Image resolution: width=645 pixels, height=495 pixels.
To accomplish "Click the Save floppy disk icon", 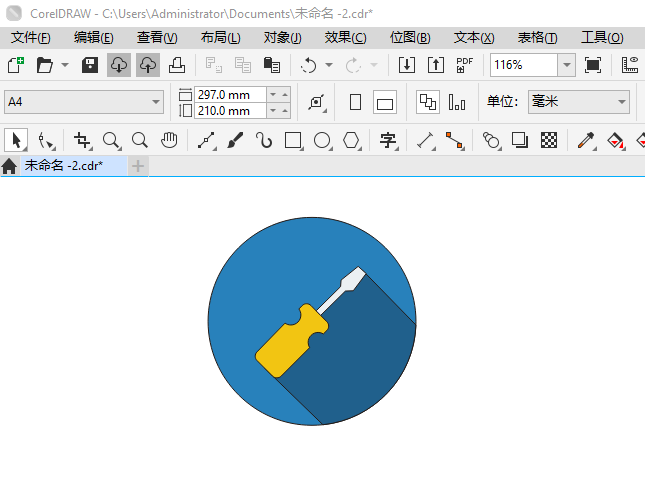I will pos(90,65).
